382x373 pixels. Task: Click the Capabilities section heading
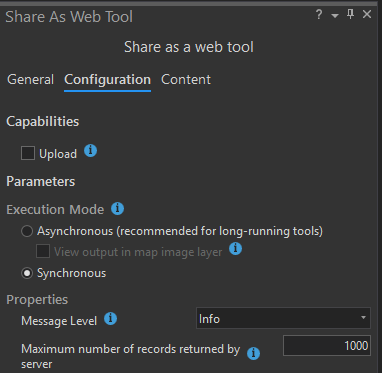pyautogui.click(x=43, y=121)
